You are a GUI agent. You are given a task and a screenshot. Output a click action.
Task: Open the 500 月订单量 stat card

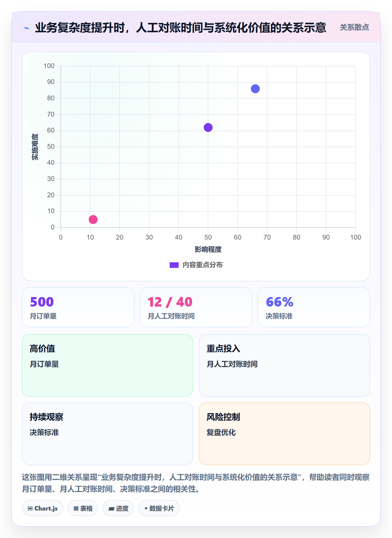click(78, 307)
